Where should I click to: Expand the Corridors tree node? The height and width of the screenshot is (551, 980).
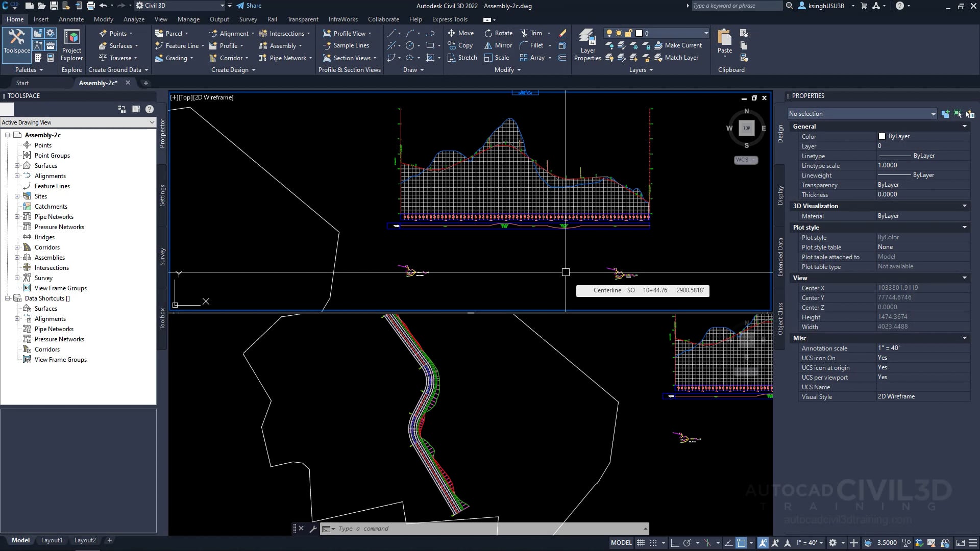point(17,247)
